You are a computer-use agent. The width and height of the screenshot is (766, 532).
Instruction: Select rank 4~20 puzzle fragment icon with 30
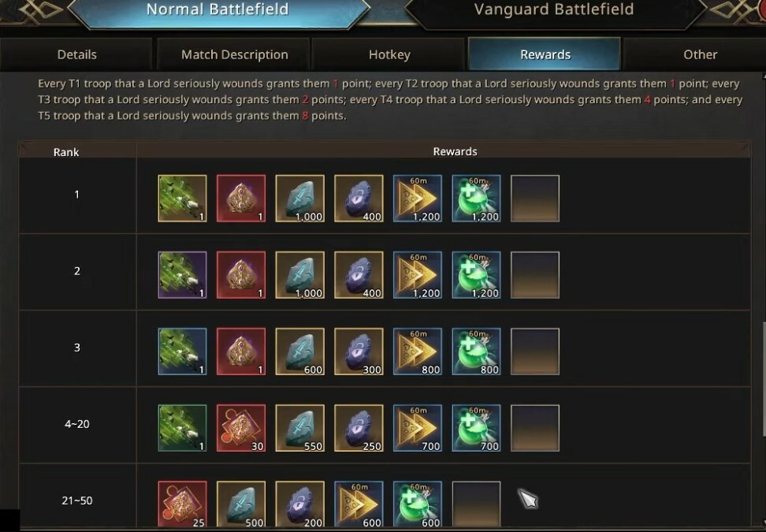click(x=241, y=428)
